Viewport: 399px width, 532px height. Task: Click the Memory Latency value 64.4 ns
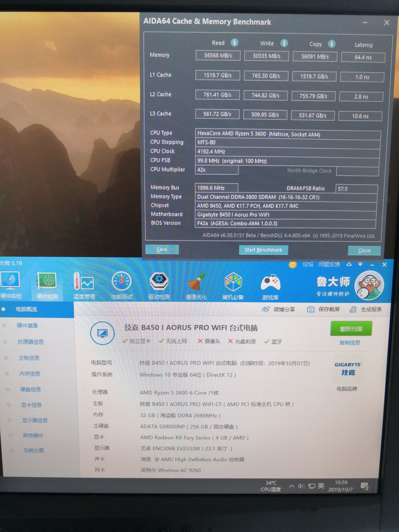363,57
